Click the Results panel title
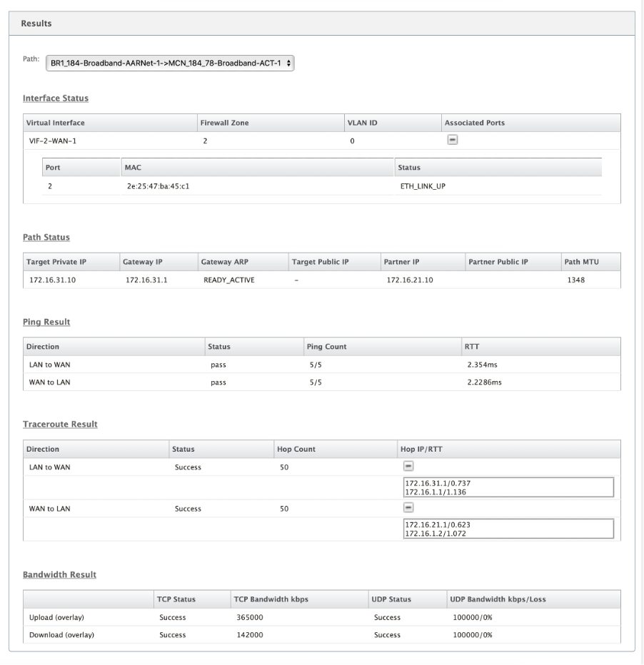644x665 pixels. pyautogui.click(x=36, y=24)
